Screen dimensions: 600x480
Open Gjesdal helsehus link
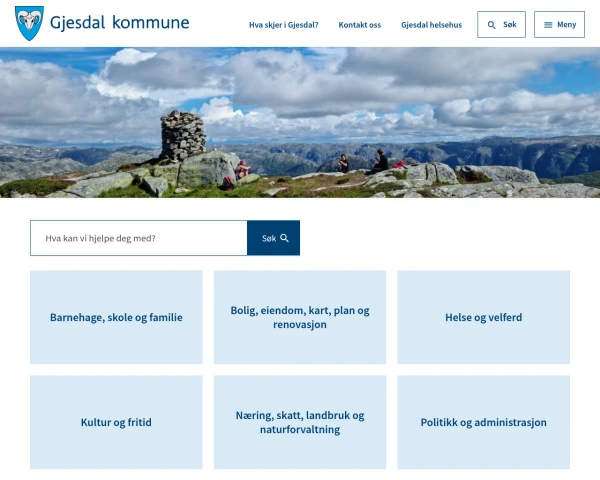(x=432, y=25)
